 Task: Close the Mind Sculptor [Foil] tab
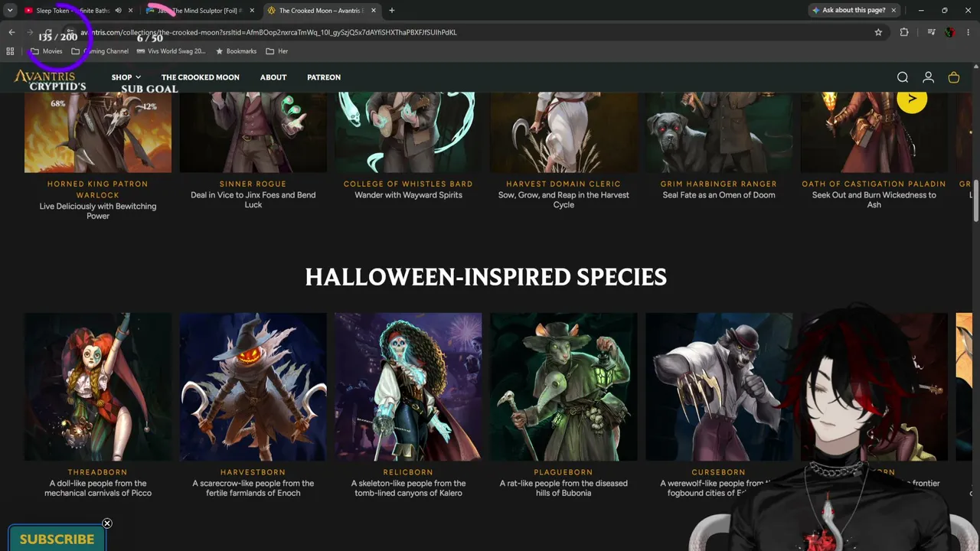pos(252,11)
